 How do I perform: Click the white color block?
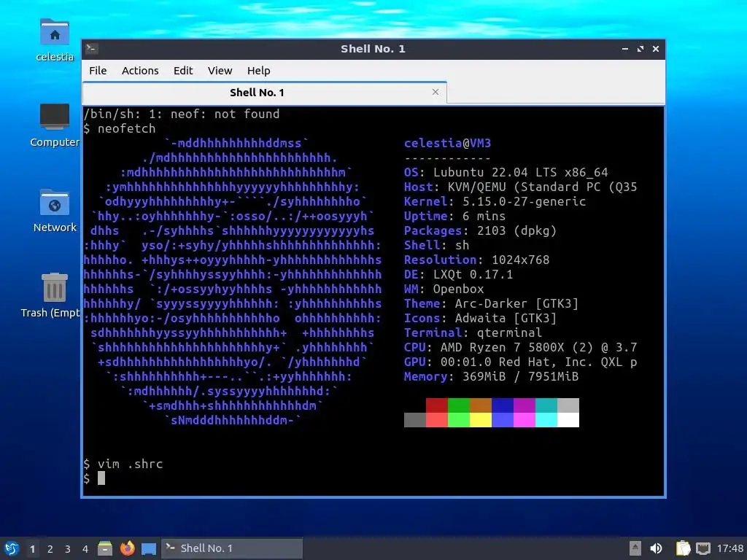(568, 420)
